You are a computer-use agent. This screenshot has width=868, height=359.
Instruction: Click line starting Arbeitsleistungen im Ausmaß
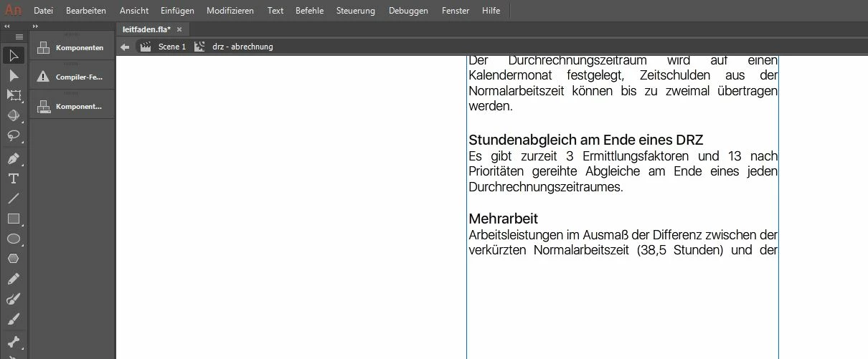point(623,234)
